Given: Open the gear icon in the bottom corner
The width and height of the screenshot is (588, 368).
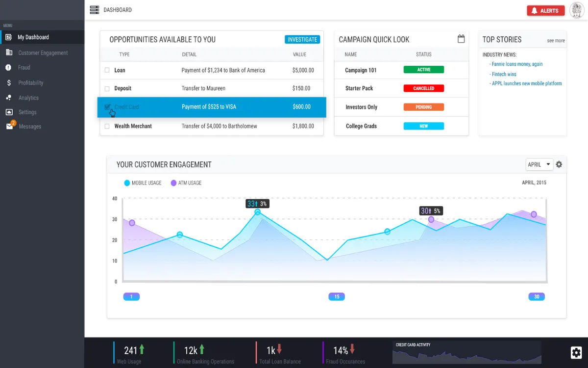Looking at the screenshot, I should 576,352.
